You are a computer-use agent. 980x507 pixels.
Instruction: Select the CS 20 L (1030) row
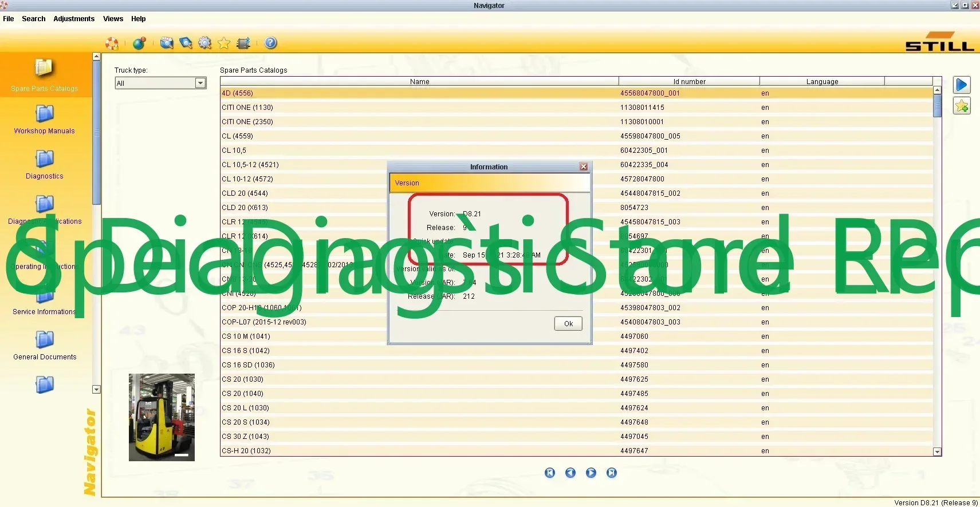(x=576, y=407)
